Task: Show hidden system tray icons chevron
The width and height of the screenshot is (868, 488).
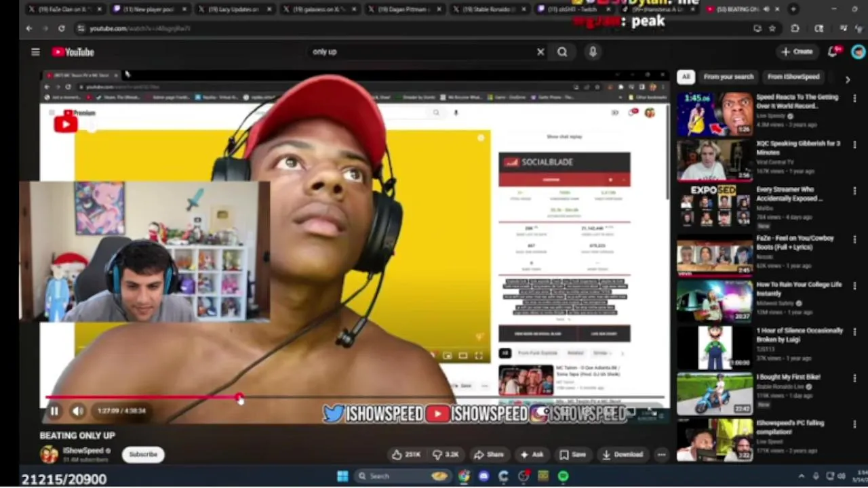Action: click(x=801, y=476)
